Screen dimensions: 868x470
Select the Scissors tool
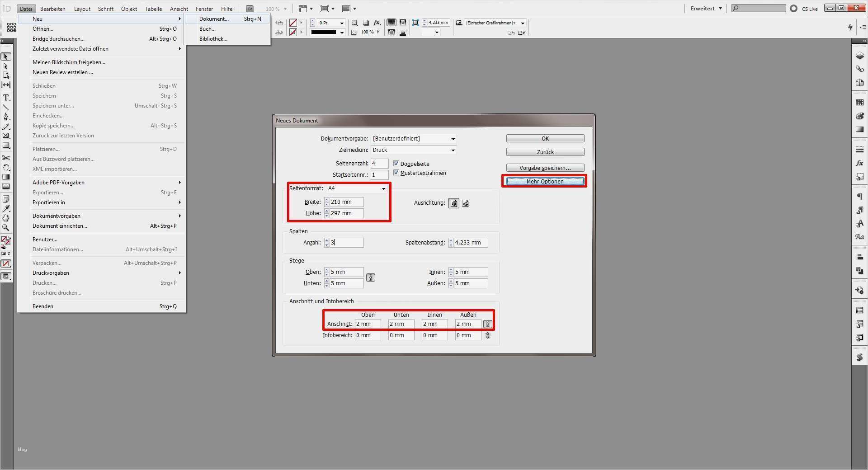point(6,158)
